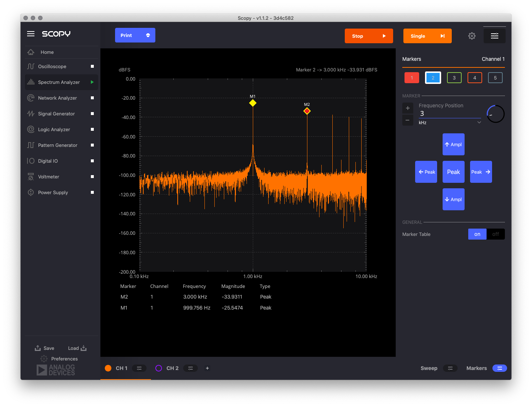This screenshot has height=407, width=532.
Task: Open Network Analyzer from the sidebar
Action: click(x=57, y=98)
